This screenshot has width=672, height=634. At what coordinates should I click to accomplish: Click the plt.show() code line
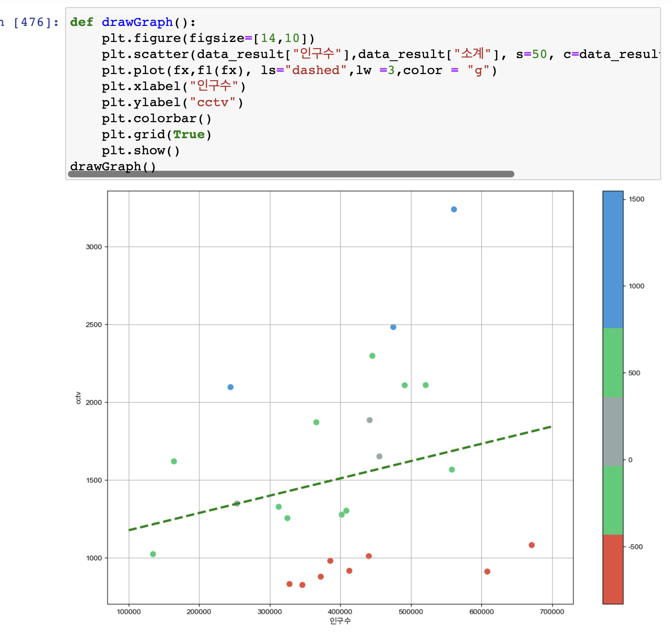tap(141, 150)
